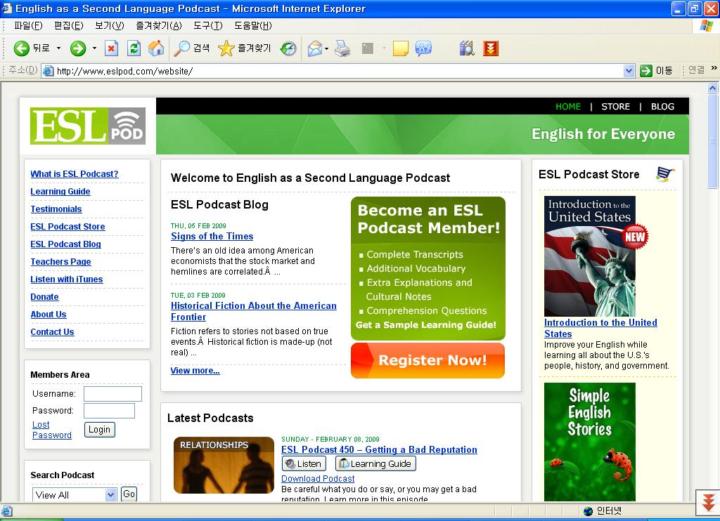Stop page loading with red X icon
Image resolution: width=720 pixels, height=521 pixels.
pyautogui.click(x=111, y=48)
